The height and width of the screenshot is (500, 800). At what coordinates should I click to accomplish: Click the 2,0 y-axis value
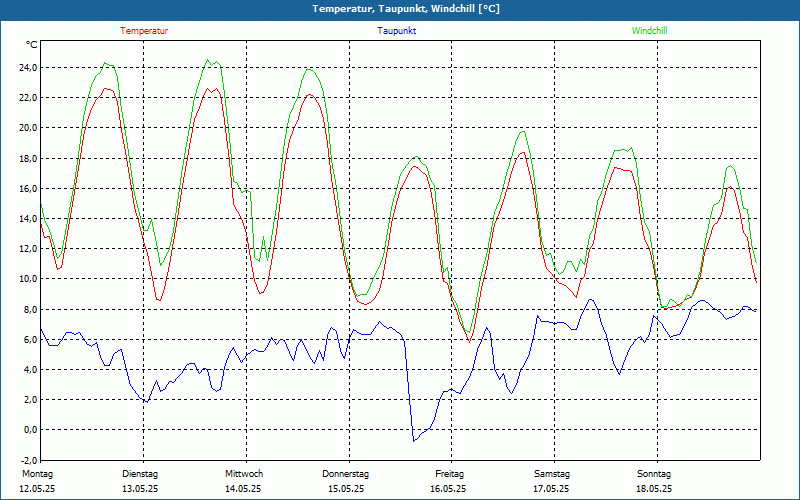(30, 399)
